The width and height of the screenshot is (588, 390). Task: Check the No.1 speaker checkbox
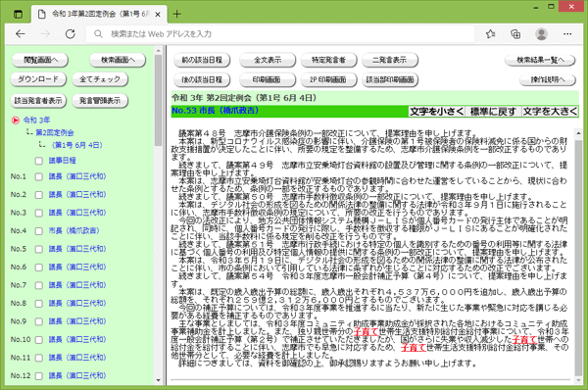click(38, 176)
